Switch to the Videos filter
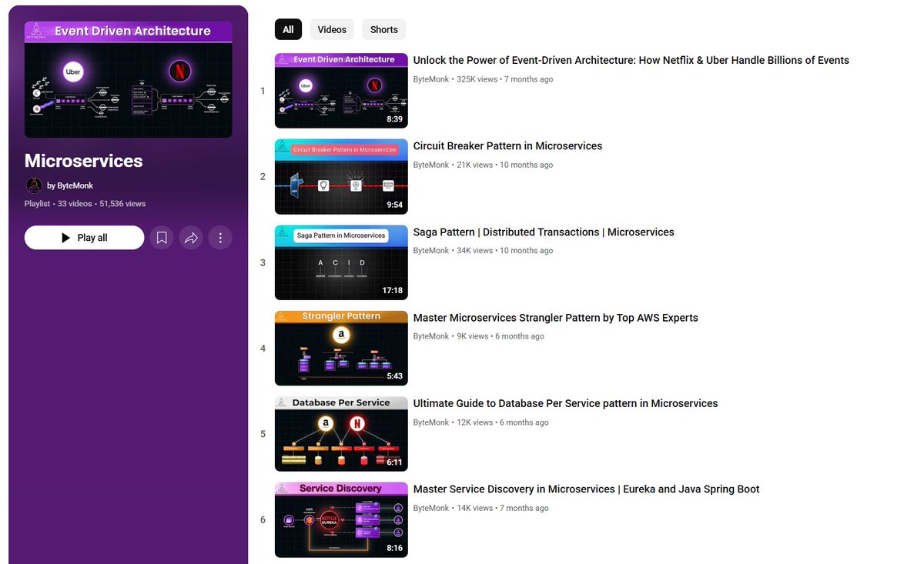 point(332,29)
